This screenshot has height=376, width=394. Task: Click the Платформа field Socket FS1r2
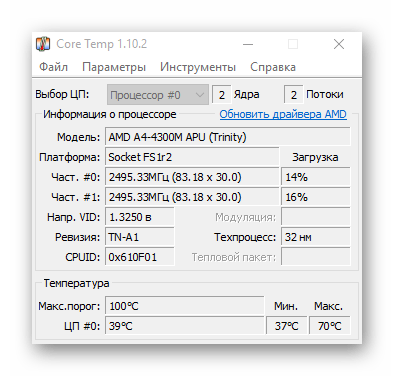point(192,157)
